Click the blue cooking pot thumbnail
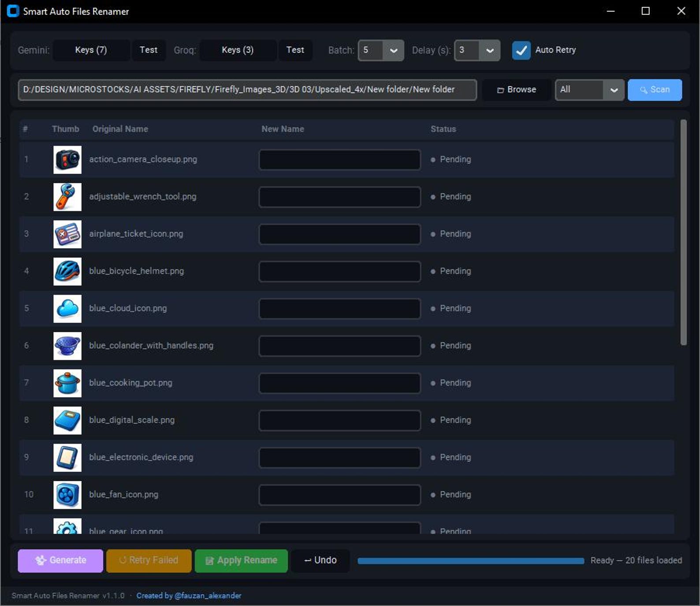Image resolution: width=700 pixels, height=606 pixels. click(67, 383)
